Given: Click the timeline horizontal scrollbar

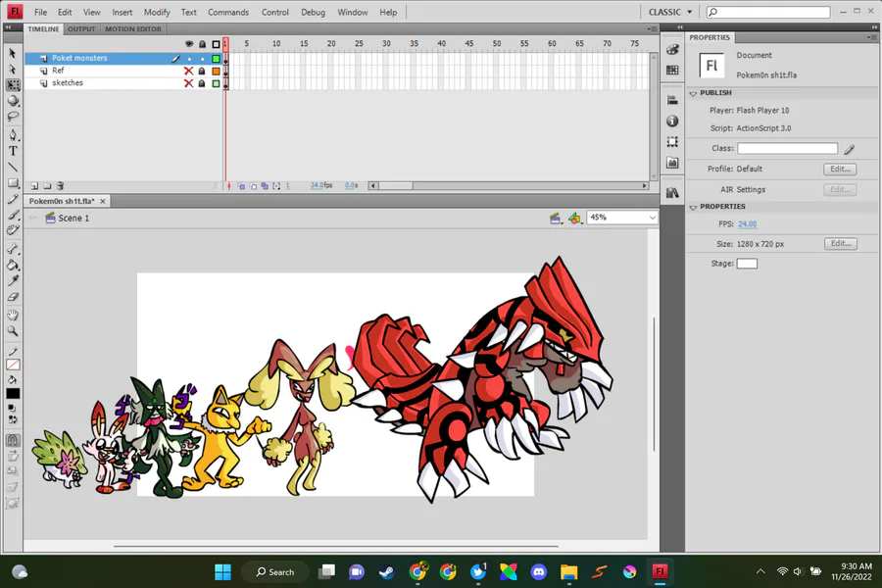Looking at the screenshot, I should pos(508,185).
